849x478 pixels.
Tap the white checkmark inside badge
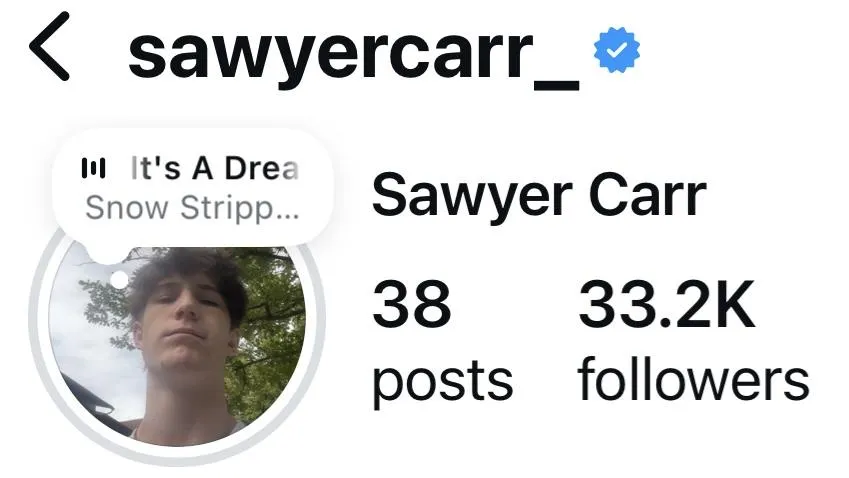pos(617,50)
